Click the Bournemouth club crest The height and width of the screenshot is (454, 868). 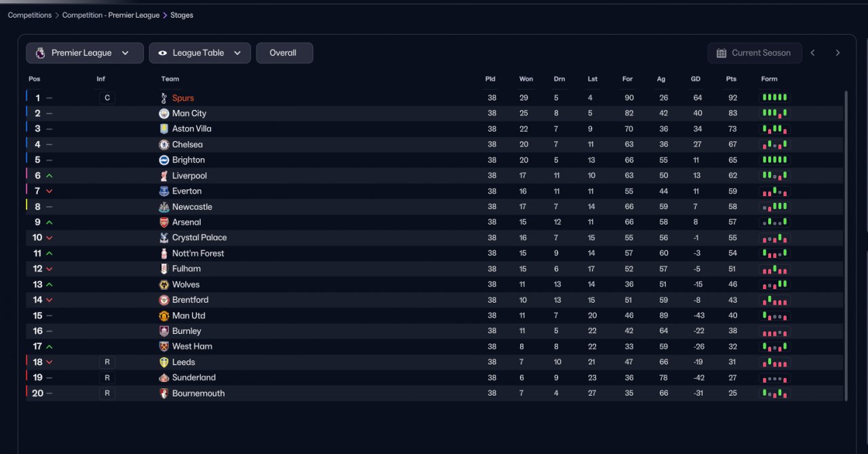(163, 394)
